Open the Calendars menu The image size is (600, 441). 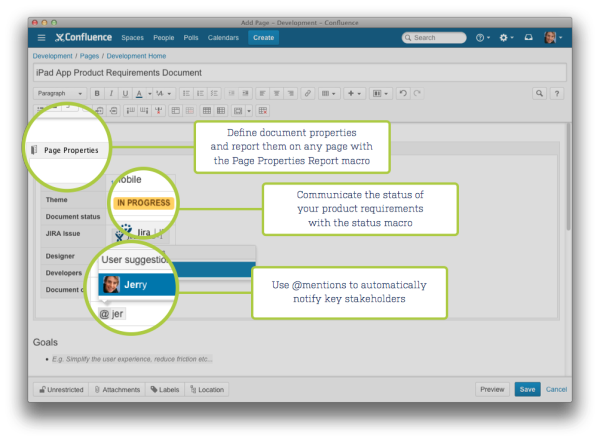click(x=223, y=37)
